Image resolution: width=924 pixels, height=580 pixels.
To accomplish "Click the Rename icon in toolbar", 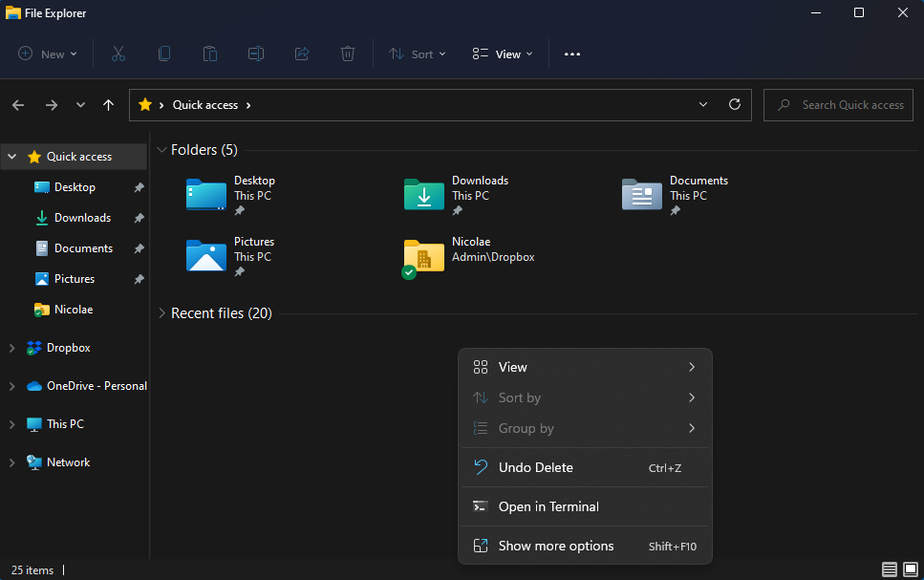I will tap(256, 54).
